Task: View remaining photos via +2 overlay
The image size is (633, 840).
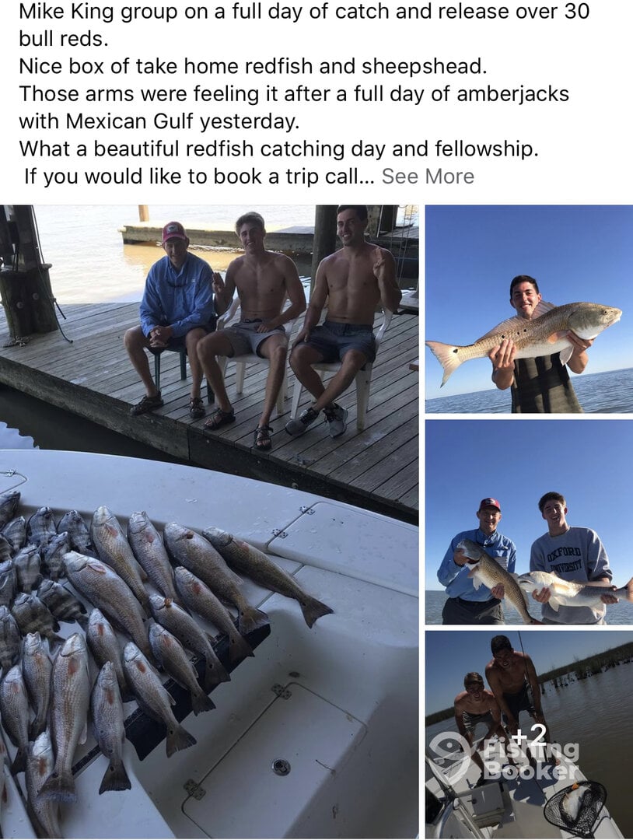Action: [x=530, y=733]
